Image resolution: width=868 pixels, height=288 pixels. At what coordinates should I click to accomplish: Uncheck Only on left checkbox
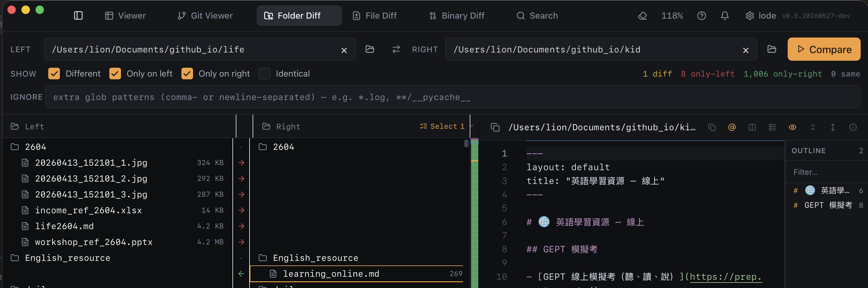pyautogui.click(x=115, y=73)
